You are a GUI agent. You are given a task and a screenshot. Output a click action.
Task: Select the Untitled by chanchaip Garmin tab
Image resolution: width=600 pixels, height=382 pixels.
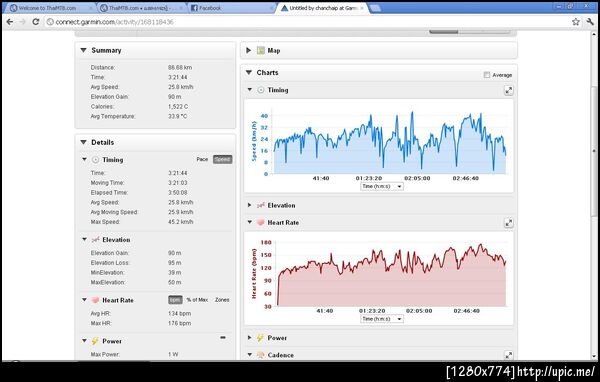coord(323,8)
